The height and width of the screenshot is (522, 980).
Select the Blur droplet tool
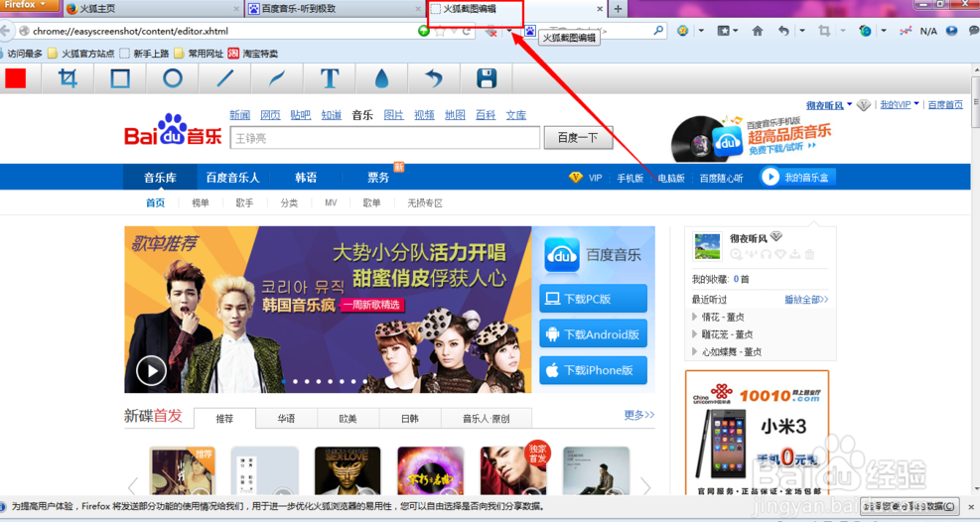381,78
